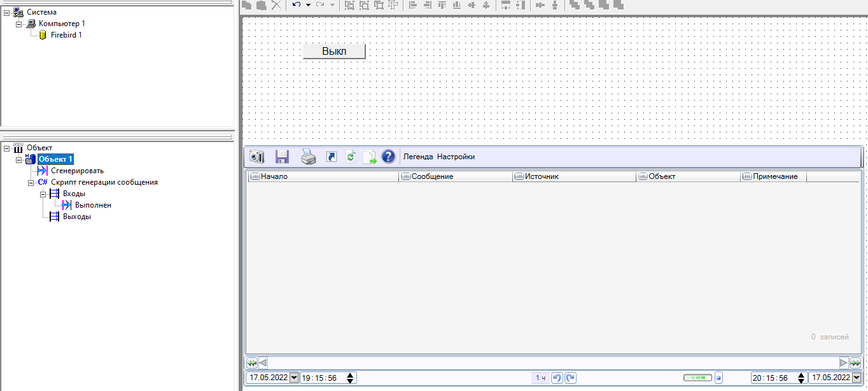Screen dimensions: 868x391
Task: Sort by the Примечание column header
Action: coord(774,176)
